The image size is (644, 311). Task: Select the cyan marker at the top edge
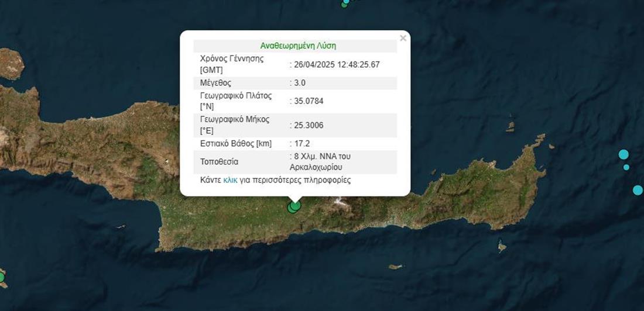(x=347, y=1)
